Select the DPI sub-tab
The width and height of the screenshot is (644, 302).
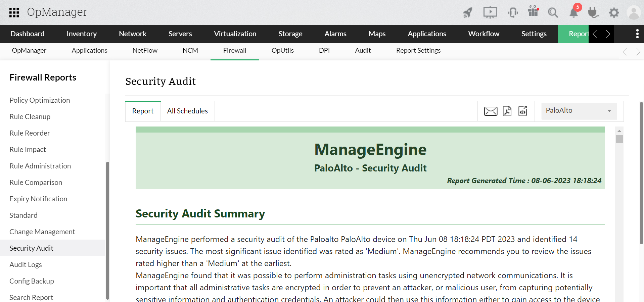tap(324, 51)
